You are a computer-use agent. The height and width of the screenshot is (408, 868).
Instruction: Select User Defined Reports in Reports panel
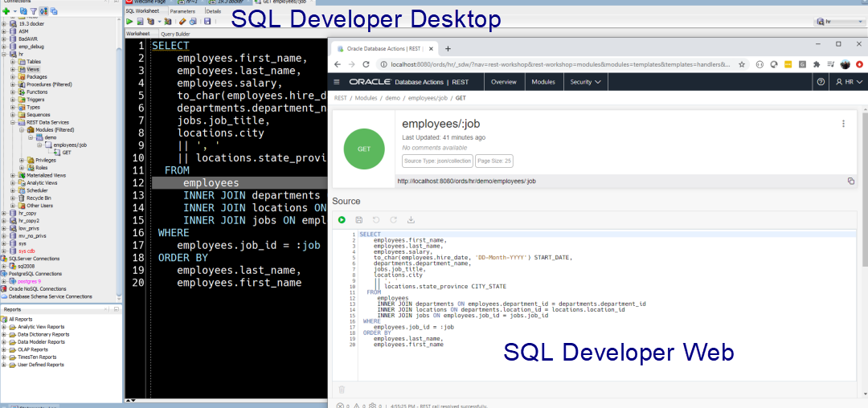pos(41,365)
